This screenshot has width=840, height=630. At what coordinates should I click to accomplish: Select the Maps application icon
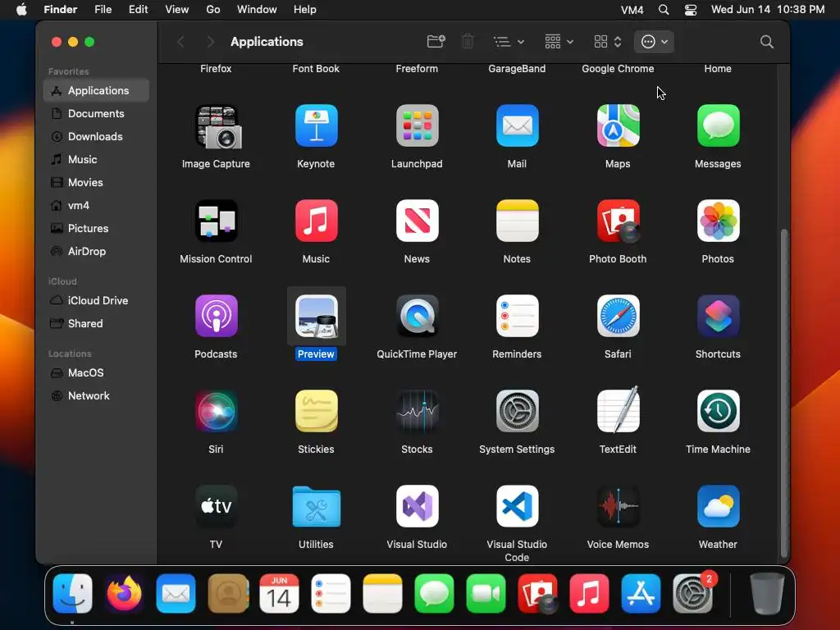(x=618, y=126)
